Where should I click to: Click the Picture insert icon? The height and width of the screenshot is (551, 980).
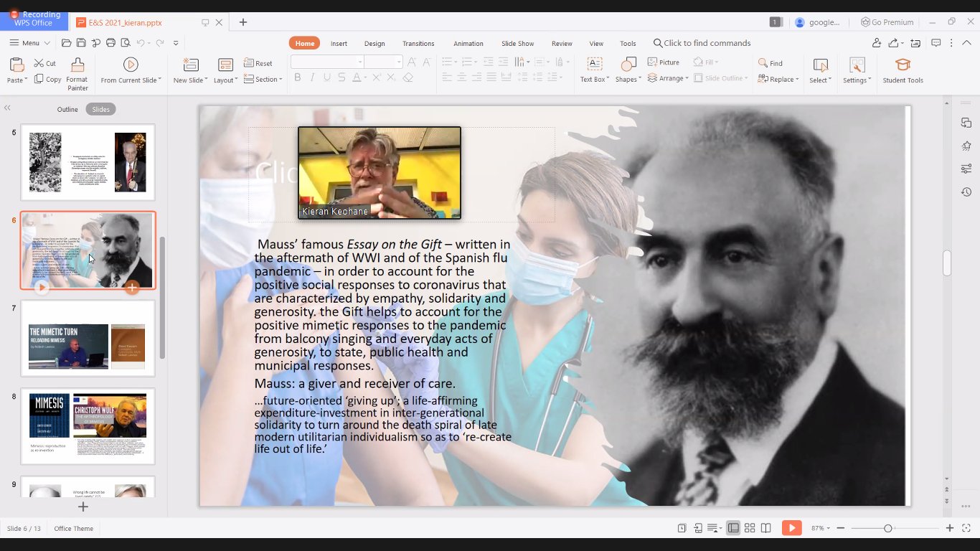click(653, 62)
